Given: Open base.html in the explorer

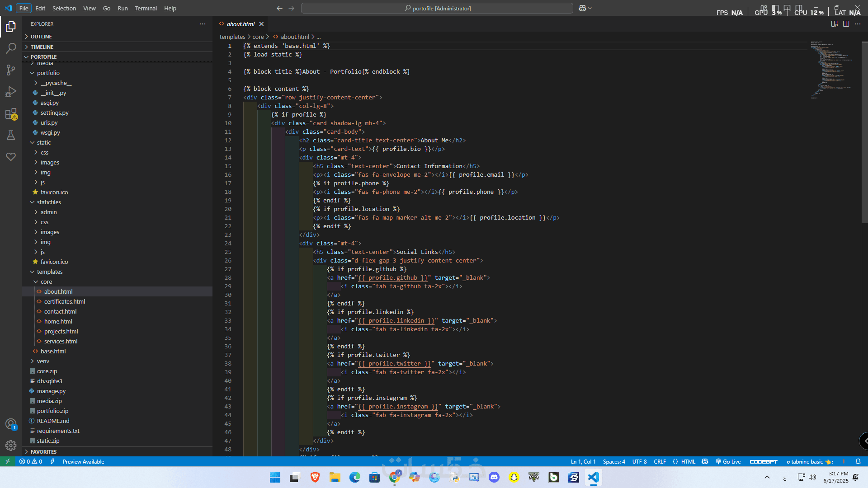Looking at the screenshot, I should pos(53,352).
